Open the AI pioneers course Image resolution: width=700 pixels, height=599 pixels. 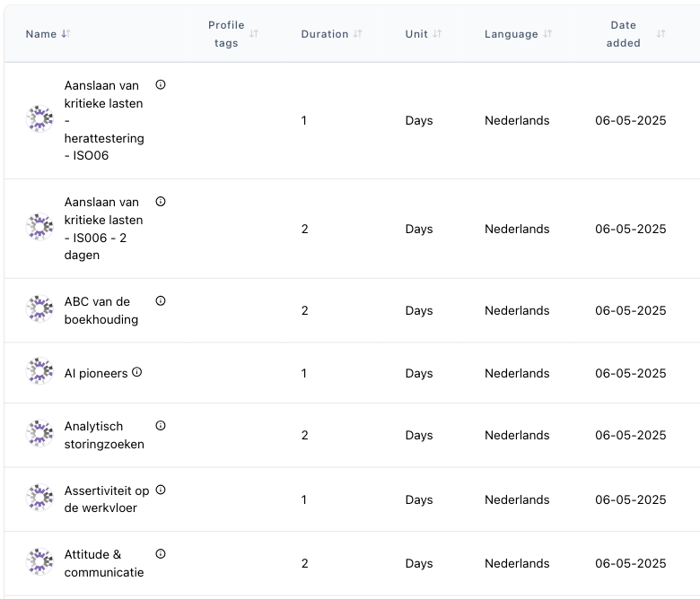[96, 373]
